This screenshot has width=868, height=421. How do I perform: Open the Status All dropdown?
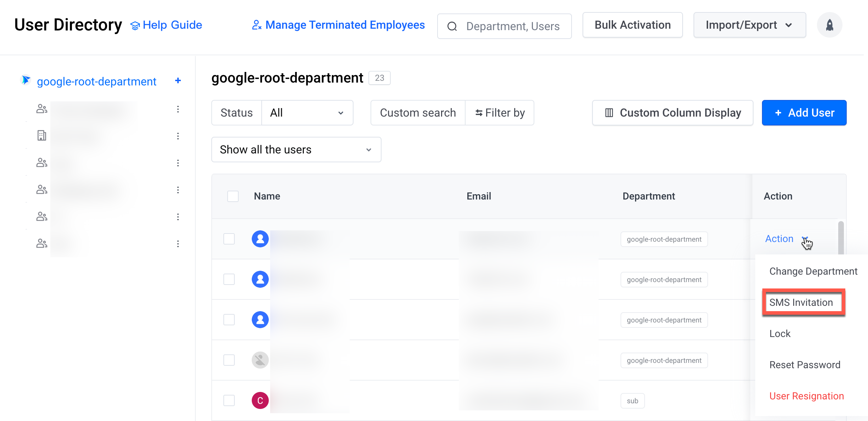(x=307, y=113)
